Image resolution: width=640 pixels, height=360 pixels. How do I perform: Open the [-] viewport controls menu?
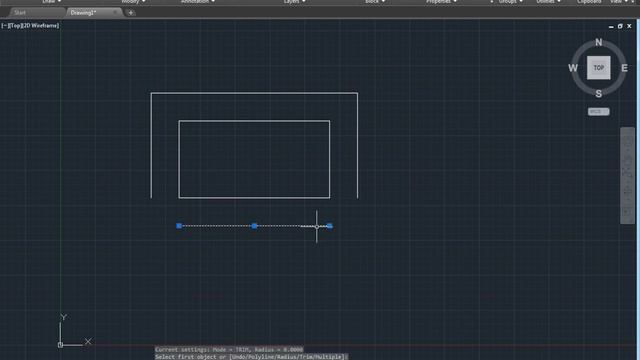(x=4, y=26)
